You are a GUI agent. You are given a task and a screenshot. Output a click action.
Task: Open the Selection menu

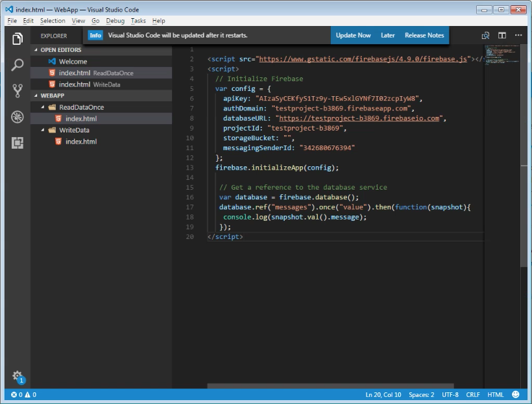pos(53,21)
